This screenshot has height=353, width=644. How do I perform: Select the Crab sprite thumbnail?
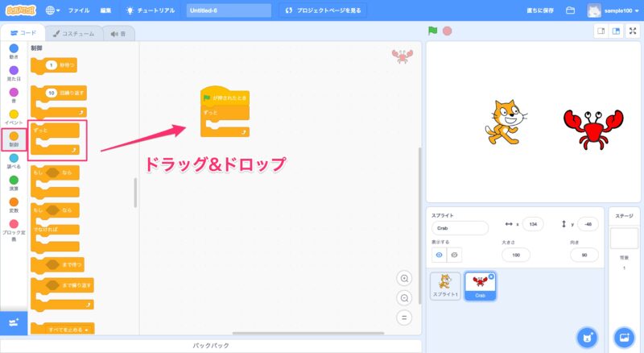(480, 284)
